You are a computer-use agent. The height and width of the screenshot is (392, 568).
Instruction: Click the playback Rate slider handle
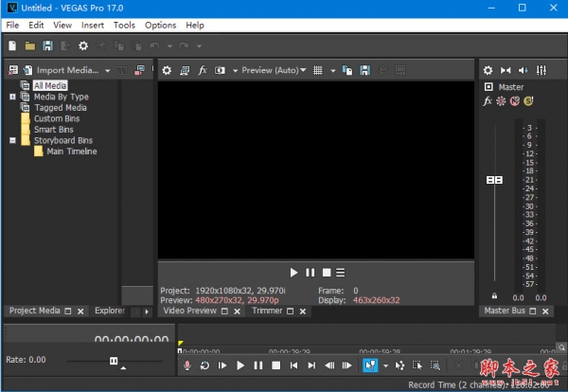tap(114, 361)
